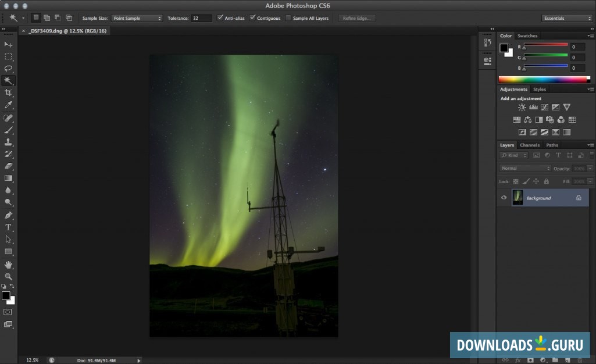Add a Brightness/Contrast adjustment
This screenshot has width=596, height=364.
pyautogui.click(x=522, y=107)
